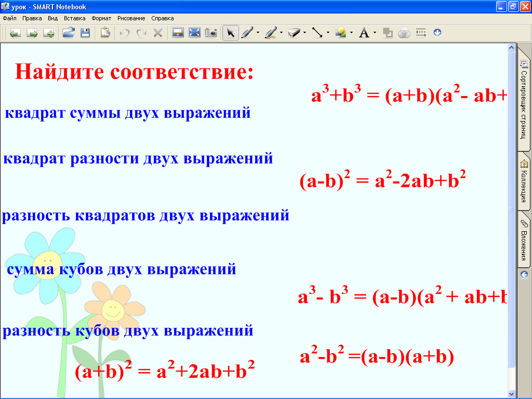Open the Вид menu
The width and height of the screenshot is (532, 399).
click(x=52, y=18)
